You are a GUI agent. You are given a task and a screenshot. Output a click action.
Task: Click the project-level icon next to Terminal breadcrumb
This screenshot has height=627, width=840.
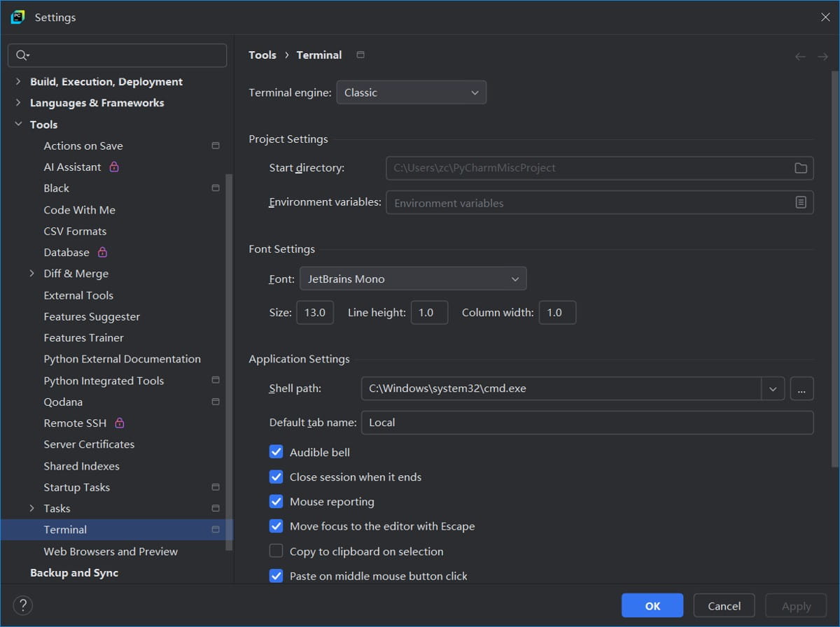pyautogui.click(x=360, y=55)
